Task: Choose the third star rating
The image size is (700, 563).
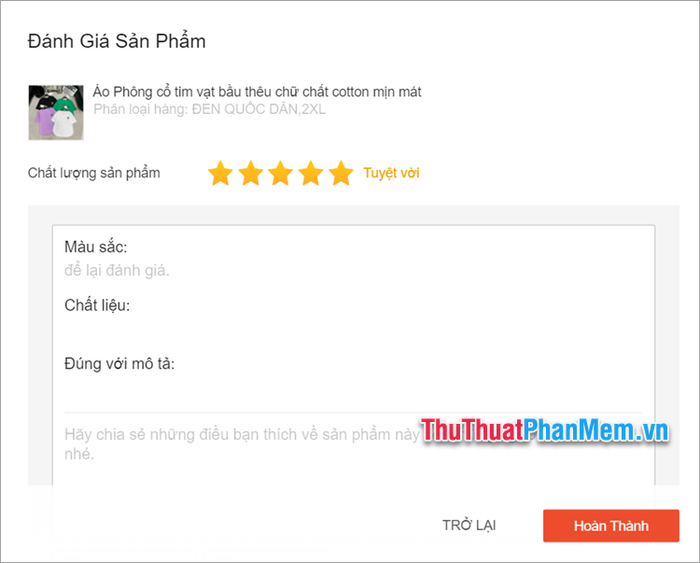Action: click(281, 173)
